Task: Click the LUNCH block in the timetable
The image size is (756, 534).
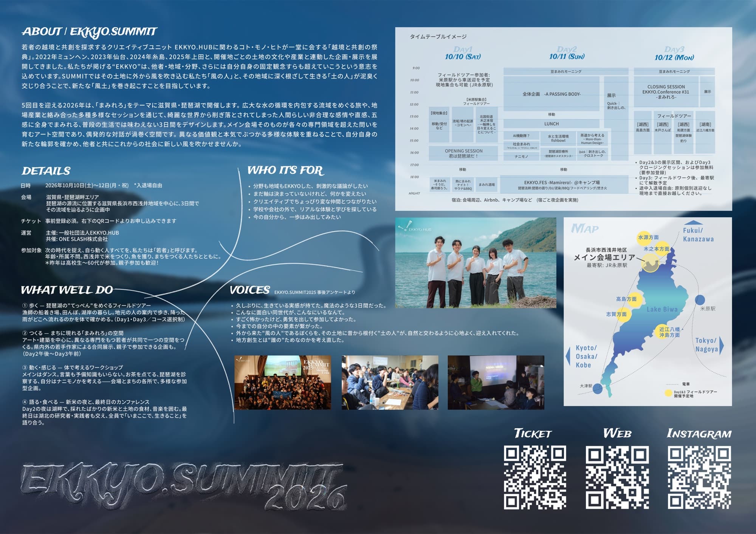Action: coord(552,124)
